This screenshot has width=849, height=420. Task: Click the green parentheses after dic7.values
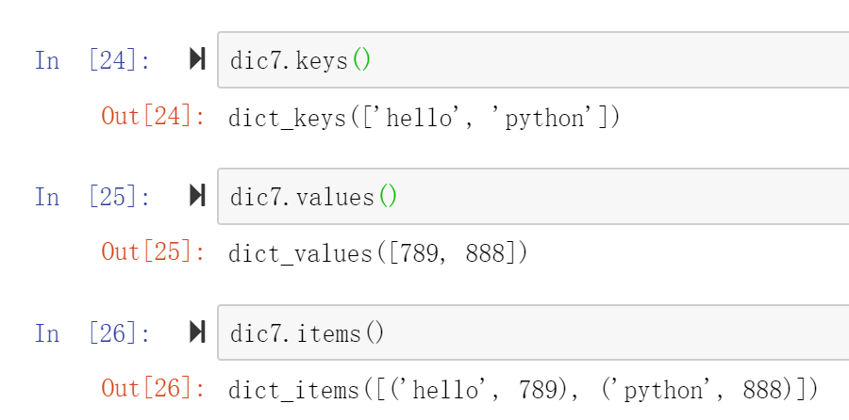click(388, 196)
